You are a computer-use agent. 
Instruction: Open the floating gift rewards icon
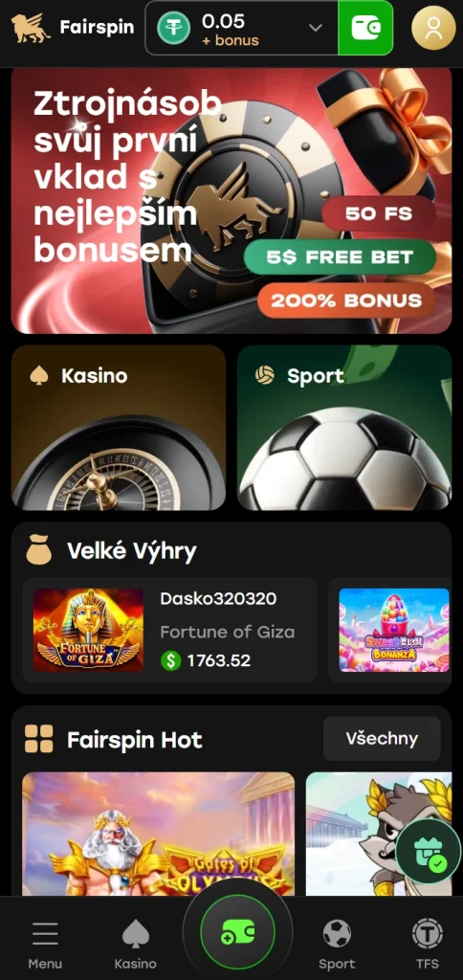[x=429, y=851]
